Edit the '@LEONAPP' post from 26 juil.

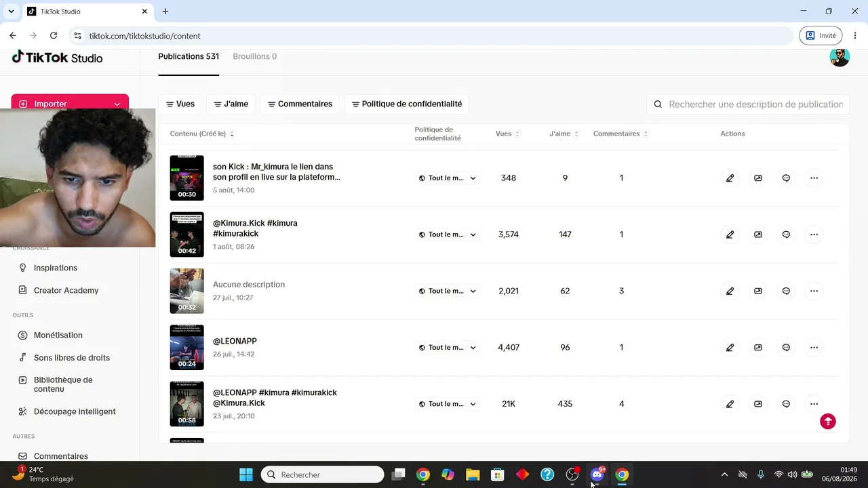click(730, 348)
